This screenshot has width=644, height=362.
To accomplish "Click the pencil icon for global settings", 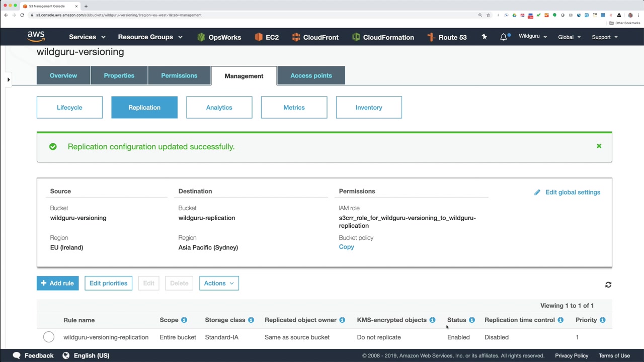I will tap(537, 192).
